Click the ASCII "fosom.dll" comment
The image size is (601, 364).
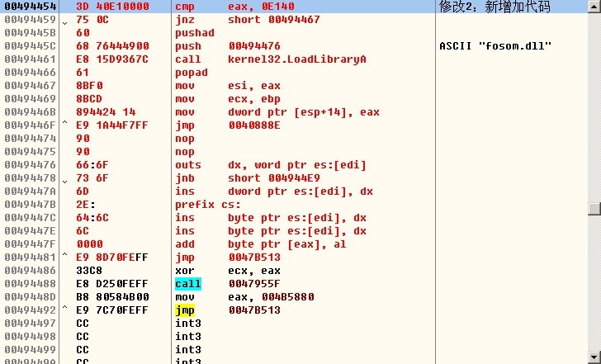(495, 46)
